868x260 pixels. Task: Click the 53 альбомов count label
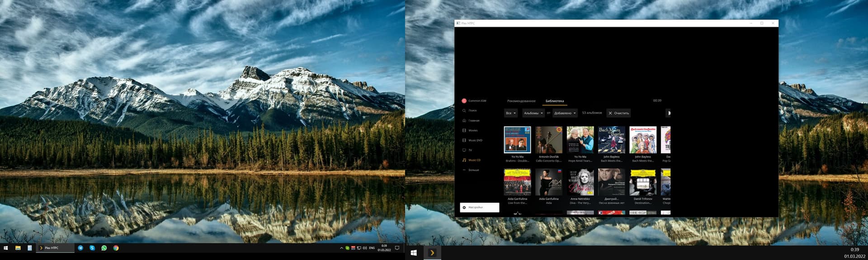pyautogui.click(x=592, y=113)
